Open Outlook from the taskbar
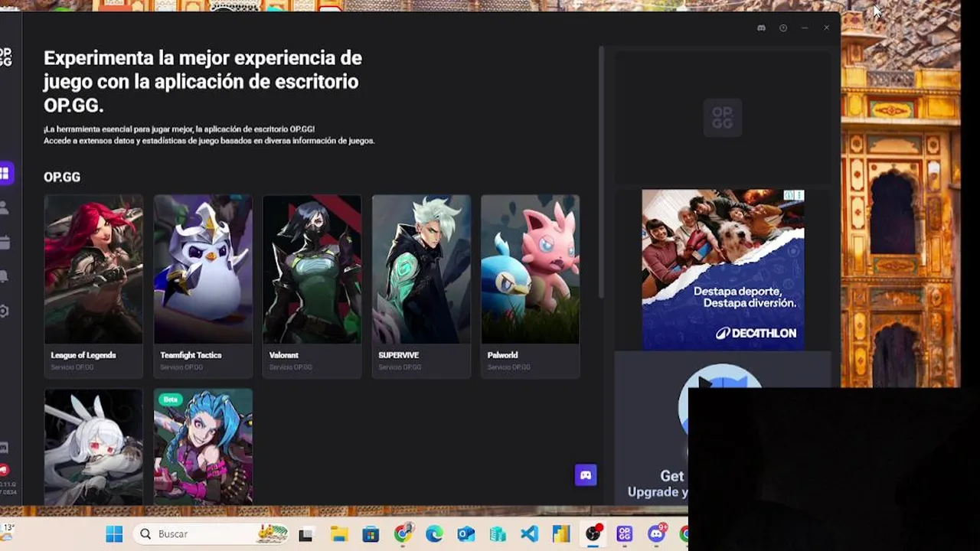Screen dimensions: 980x551 coord(465,534)
